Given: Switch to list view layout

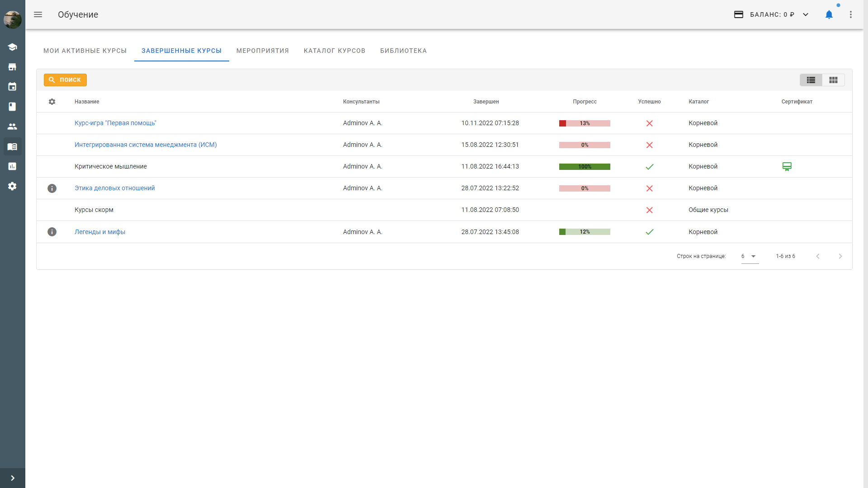Looking at the screenshot, I should [811, 80].
